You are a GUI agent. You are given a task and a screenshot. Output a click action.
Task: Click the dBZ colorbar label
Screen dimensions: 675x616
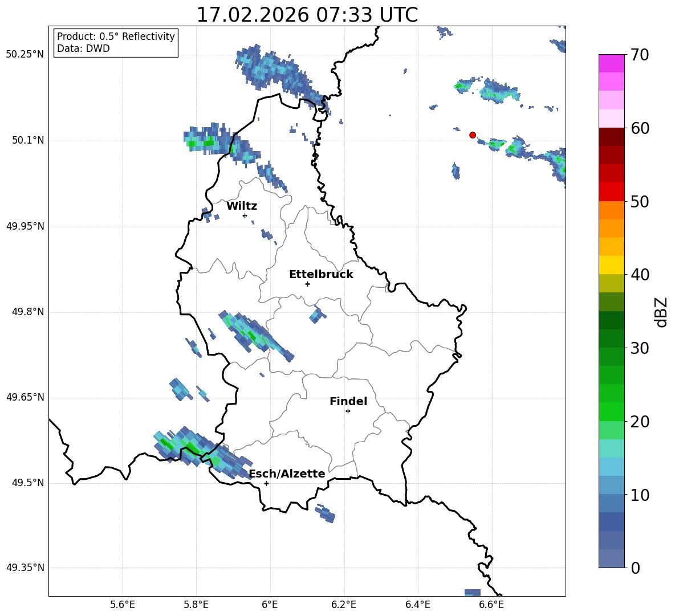point(662,312)
